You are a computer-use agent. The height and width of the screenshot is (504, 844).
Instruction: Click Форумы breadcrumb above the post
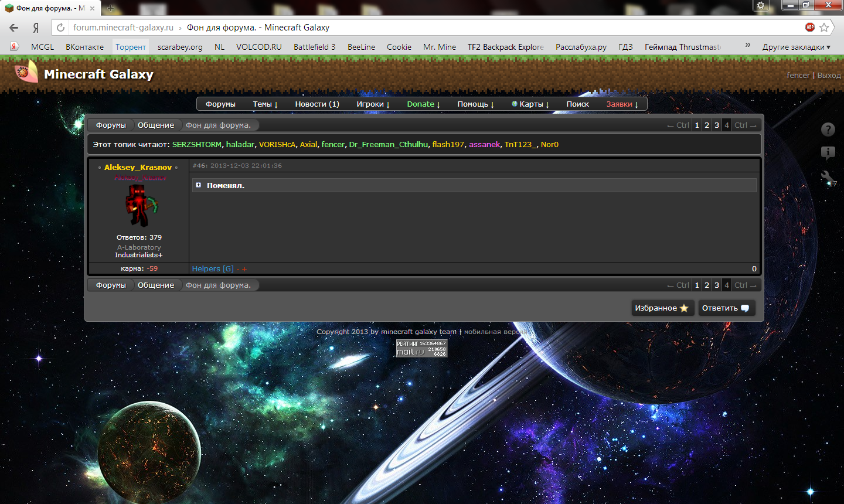coord(111,125)
